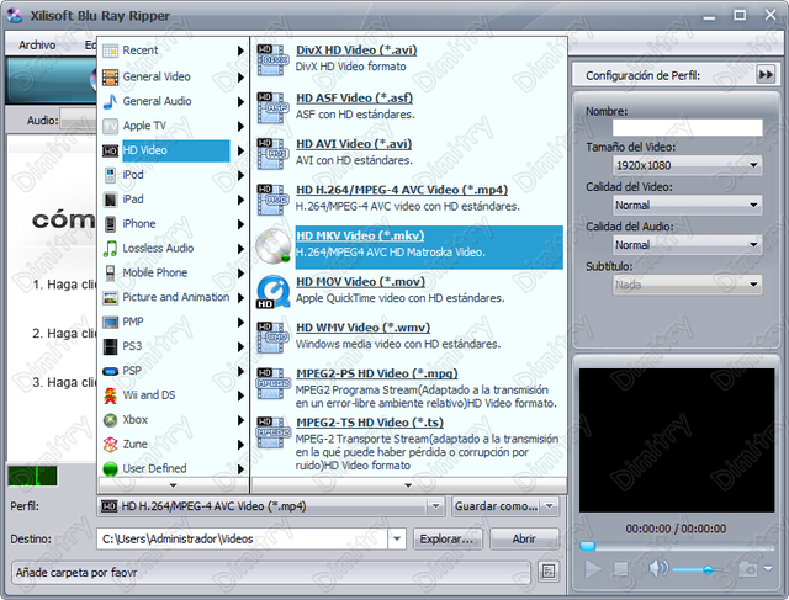Screen dimensions: 789x600
Task: Click inside the Nombre text field
Action: tap(687, 128)
